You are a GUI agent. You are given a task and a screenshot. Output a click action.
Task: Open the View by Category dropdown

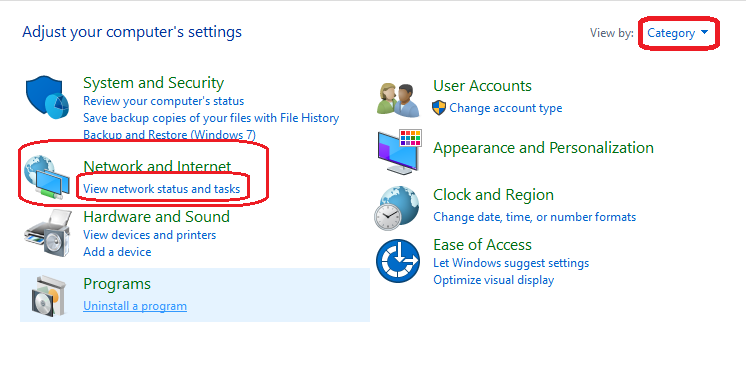click(677, 33)
